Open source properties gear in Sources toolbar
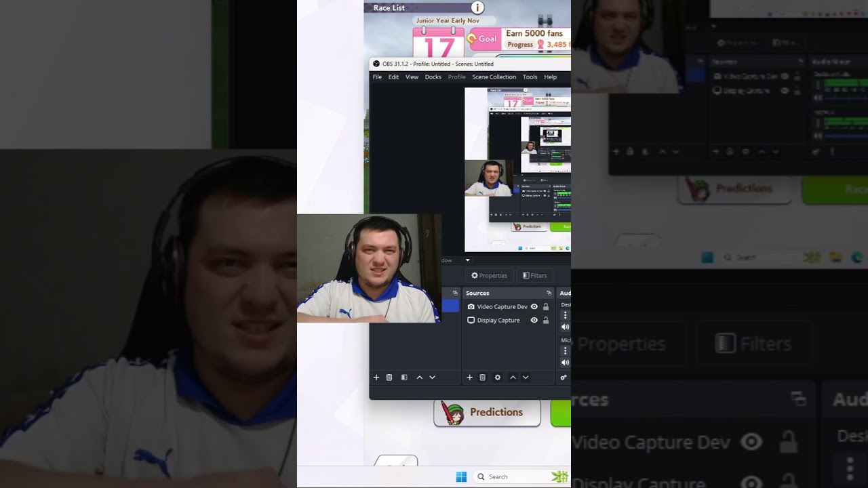 point(497,377)
